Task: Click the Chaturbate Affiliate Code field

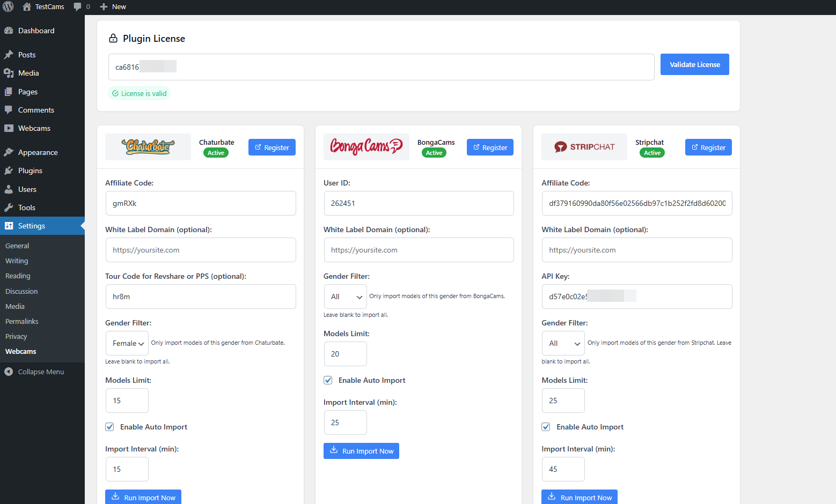Action: [201, 203]
